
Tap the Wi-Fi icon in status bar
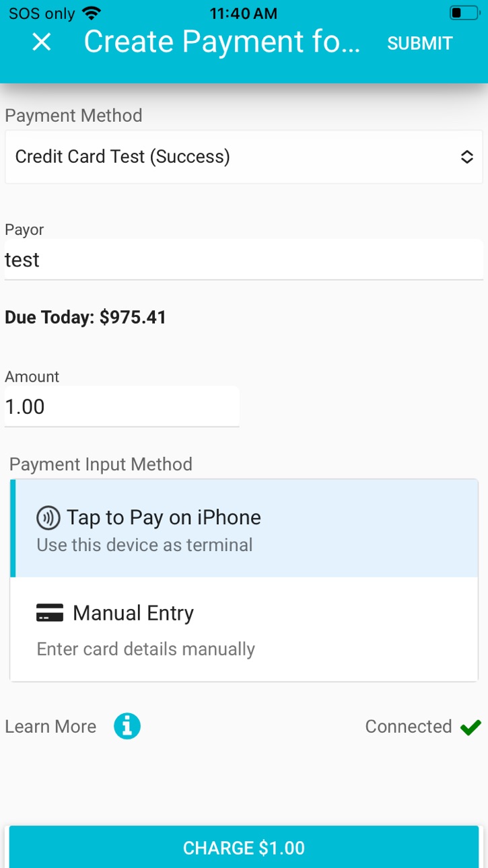pyautogui.click(x=90, y=13)
